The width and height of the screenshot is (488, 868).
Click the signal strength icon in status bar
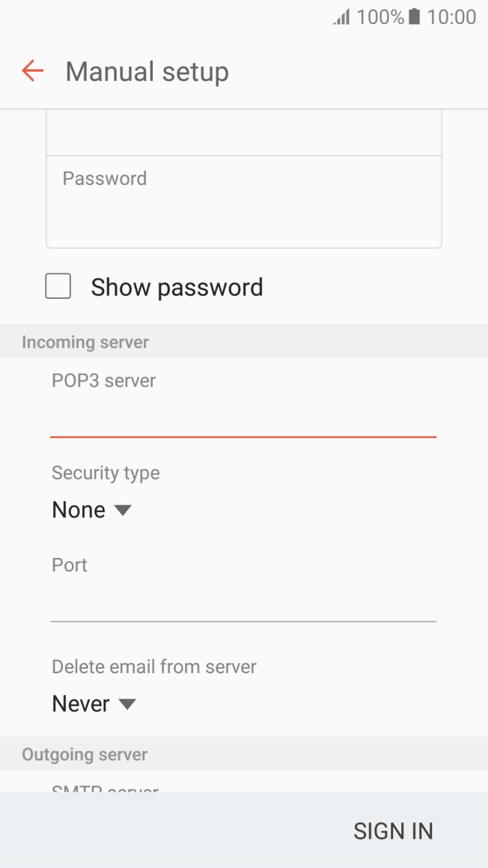click(x=341, y=16)
